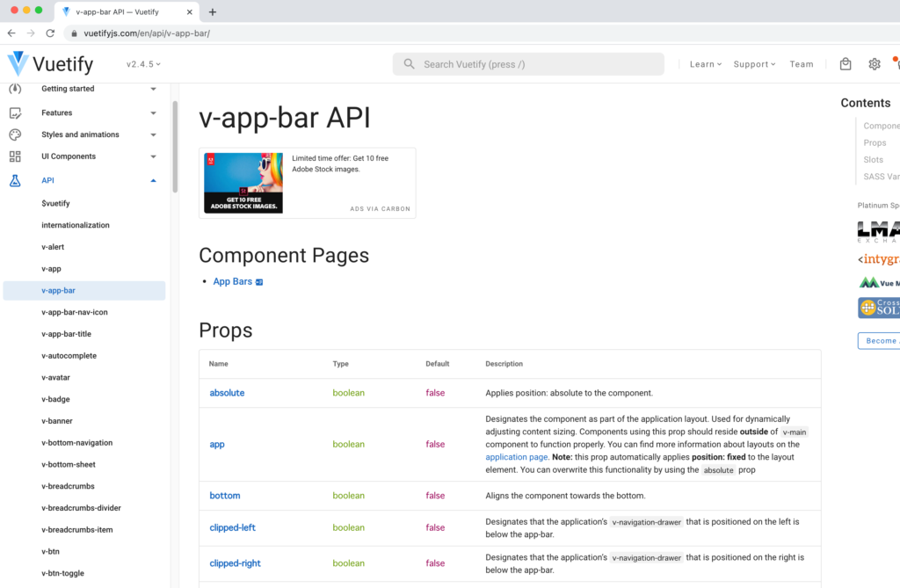Open the Vuetify shopping bag store icon
This screenshot has height=588, width=900.
(x=845, y=63)
